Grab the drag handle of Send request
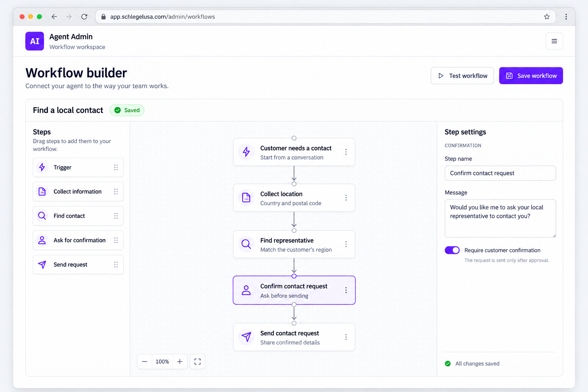The height and width of the screenshot is (392, 588). click(116, 265)
